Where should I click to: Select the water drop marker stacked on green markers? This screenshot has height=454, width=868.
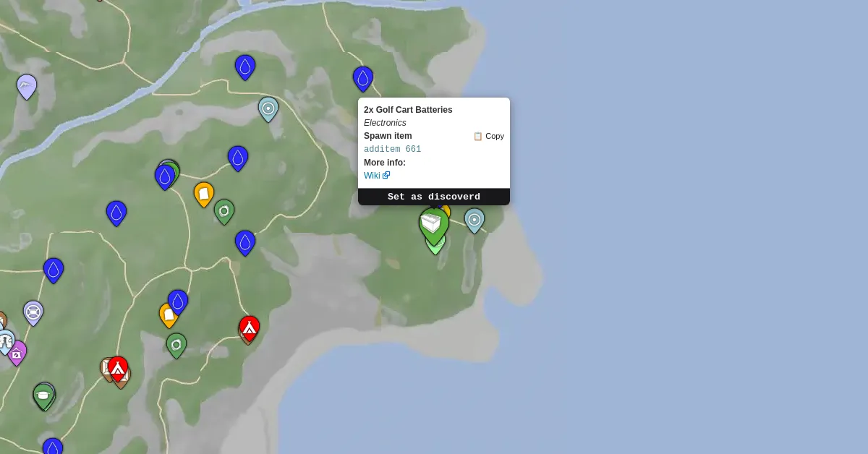click(x=165, y=176)
